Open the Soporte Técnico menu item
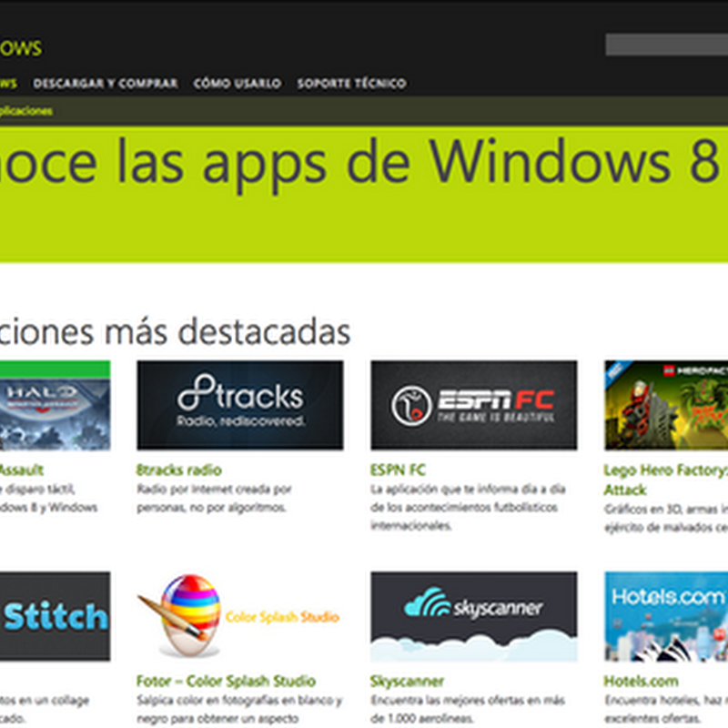Viewport: 728px width, 728px height. tap(351, 83)
